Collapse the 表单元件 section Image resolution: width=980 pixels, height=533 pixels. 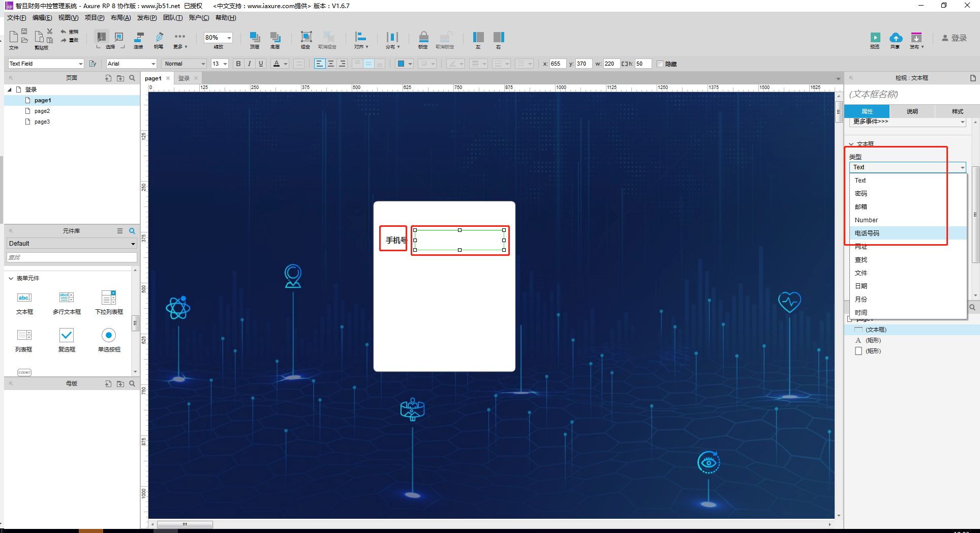click(x=11, y=278)
